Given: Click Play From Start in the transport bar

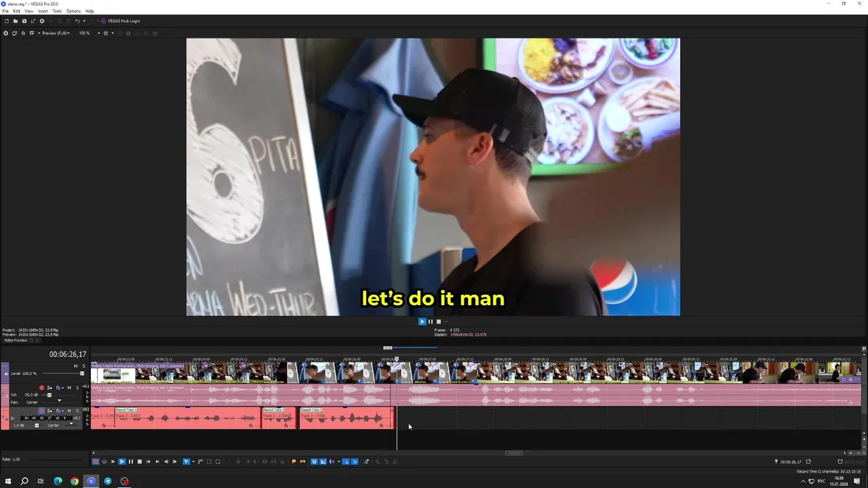Looking at the screenshot, I should pyautogui.click(x=113, y=462).
